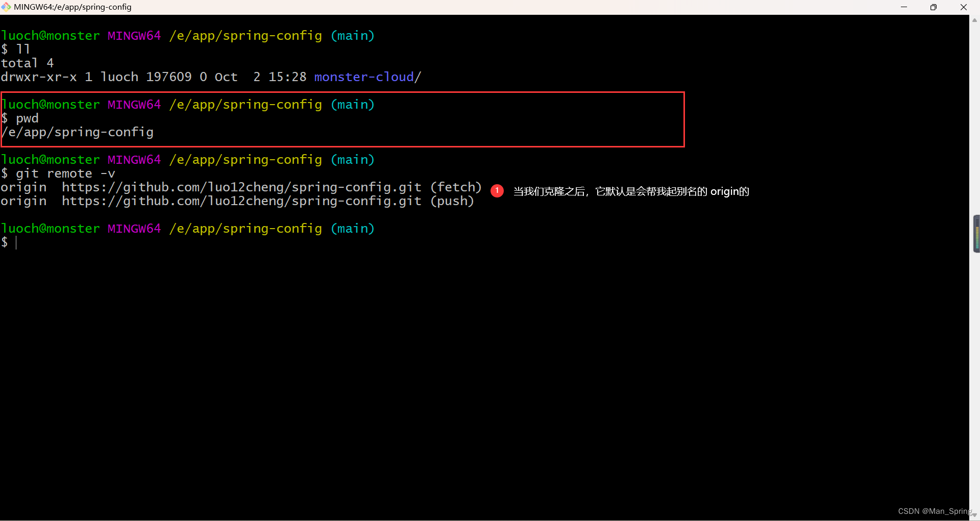Viewport: 980px width, 521px height.
Task: Close the MINGW64 terminal window
Action: pos(964,7)
